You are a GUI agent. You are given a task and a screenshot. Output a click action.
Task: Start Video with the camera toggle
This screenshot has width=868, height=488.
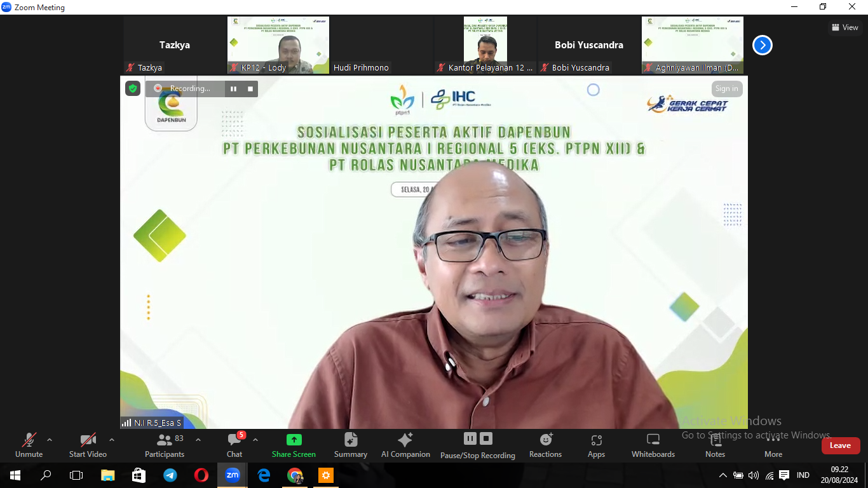point(88,445)
